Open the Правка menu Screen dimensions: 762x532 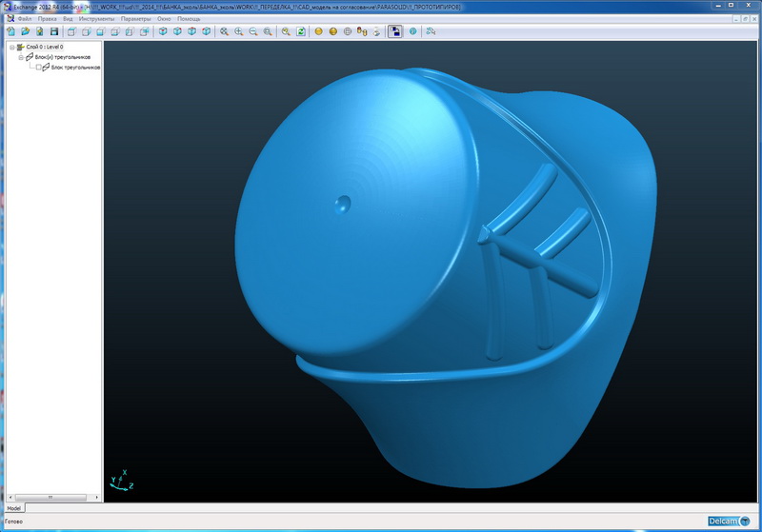pos(47,19)
